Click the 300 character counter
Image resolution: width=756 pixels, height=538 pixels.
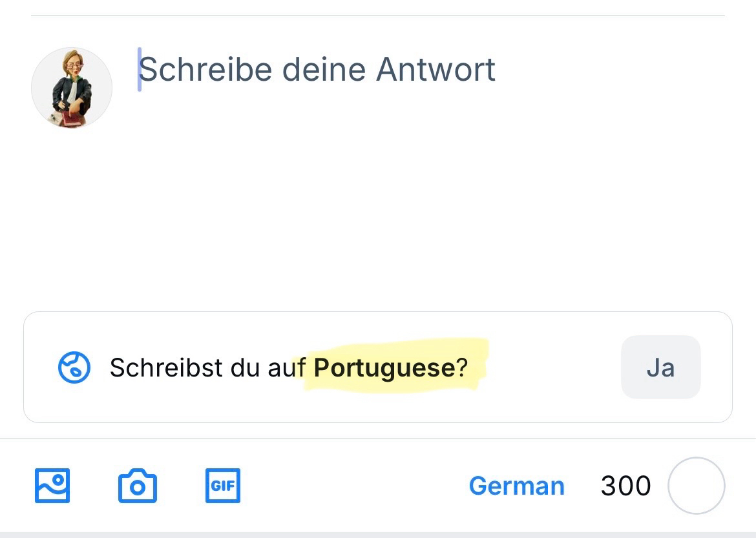(625, 486)
